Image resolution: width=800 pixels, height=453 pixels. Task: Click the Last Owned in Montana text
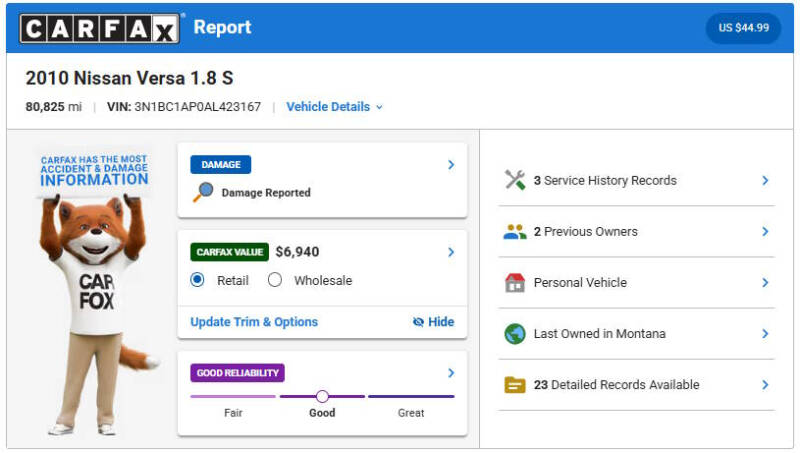tap(599, 334)
